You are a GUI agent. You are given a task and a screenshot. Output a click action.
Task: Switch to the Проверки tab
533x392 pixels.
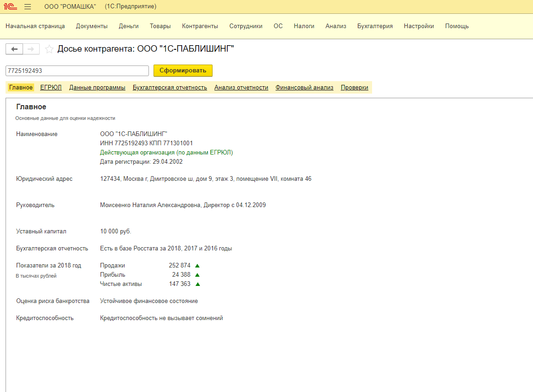[x=355, y=87]
